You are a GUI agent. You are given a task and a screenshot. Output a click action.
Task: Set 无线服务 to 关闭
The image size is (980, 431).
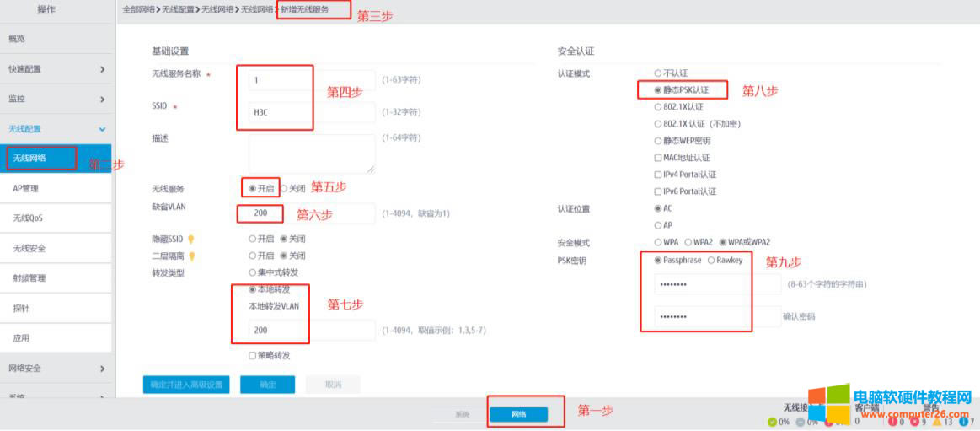(x=284, y=187)
